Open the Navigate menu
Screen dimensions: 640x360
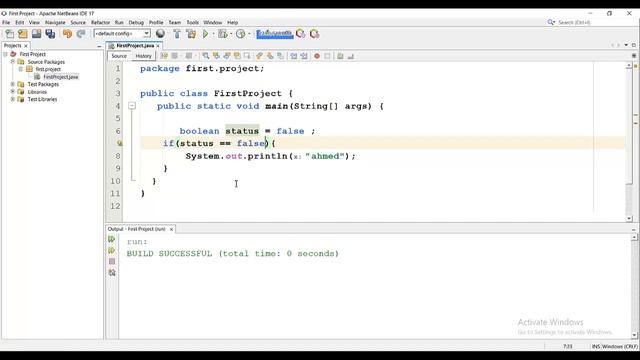pos(55,22)
